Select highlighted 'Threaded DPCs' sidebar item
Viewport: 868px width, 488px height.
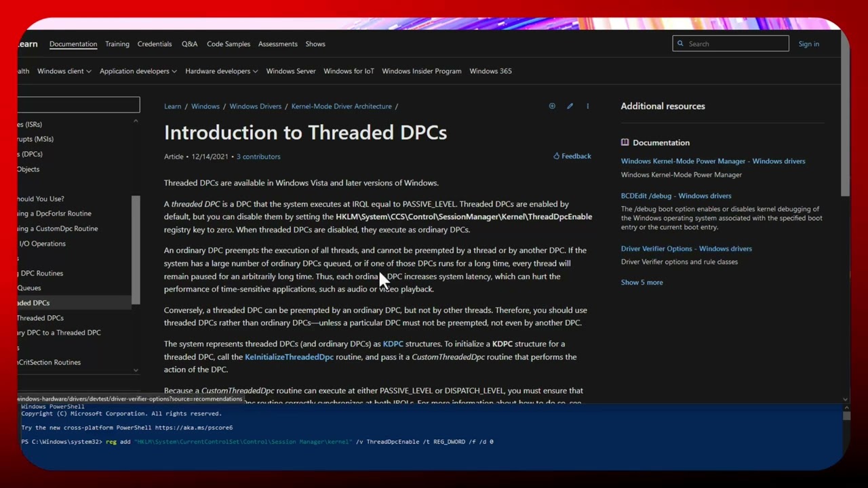click(x=75, y=303)
